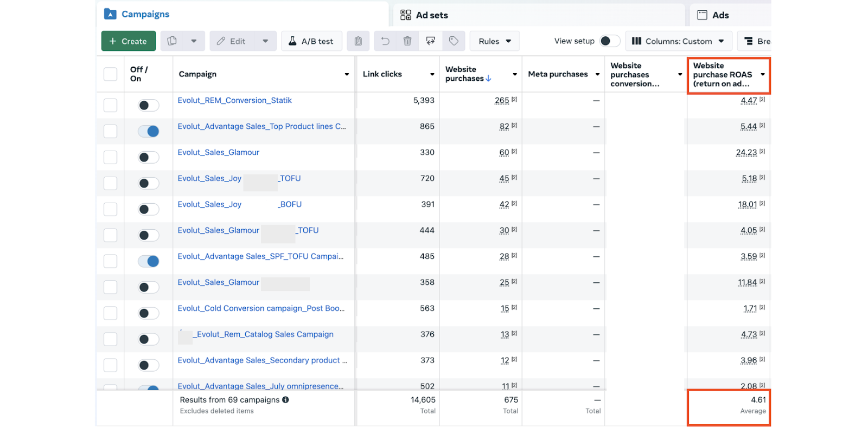Click the 5,393 link clicks cell

click(424, 100)
